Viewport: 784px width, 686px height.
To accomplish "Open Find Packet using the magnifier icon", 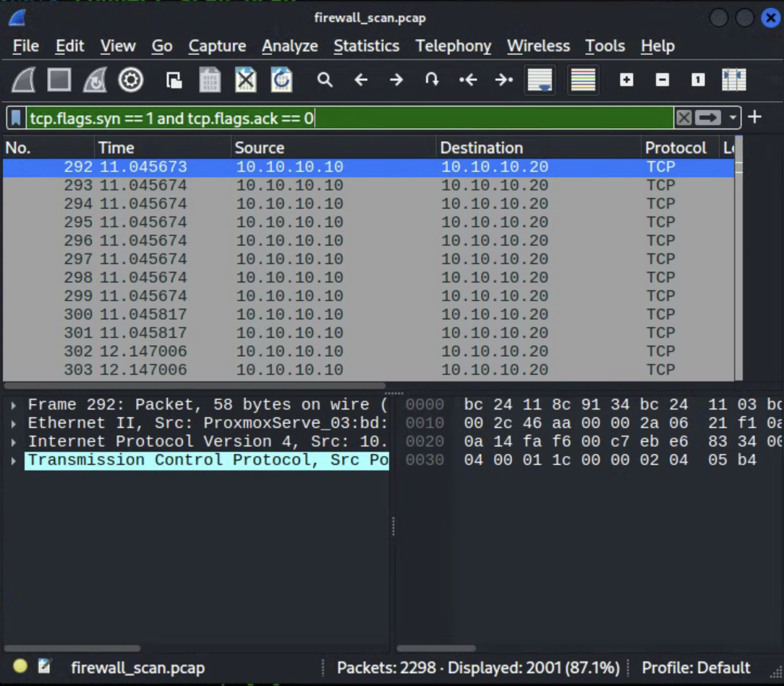I will click(x=325, y=80).
